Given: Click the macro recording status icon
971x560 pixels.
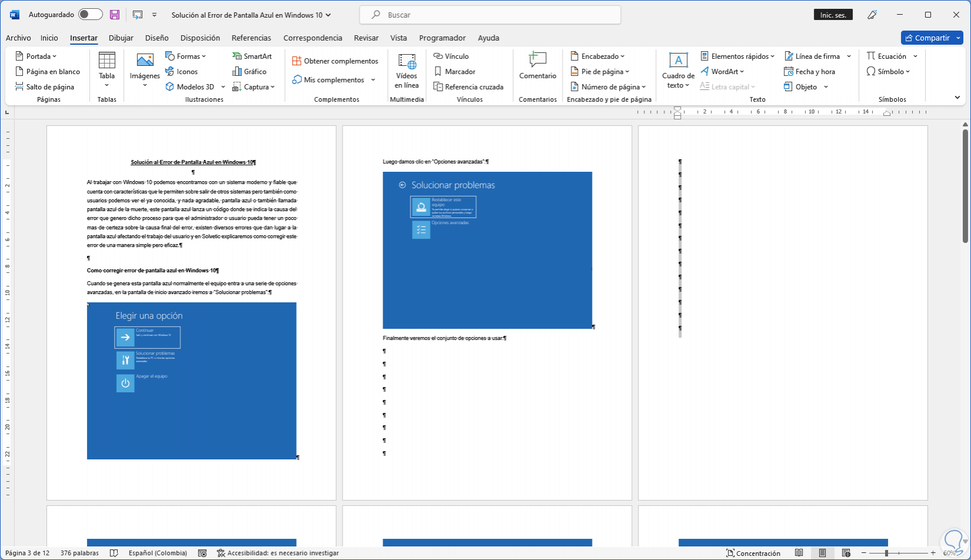Looking at the screenshot, I should coord(202,553).
